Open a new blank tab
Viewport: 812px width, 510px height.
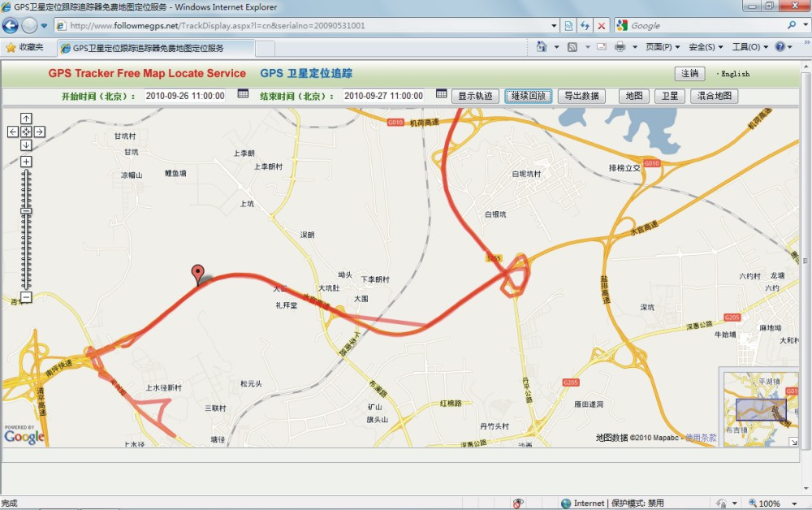(x=265, y=49)
